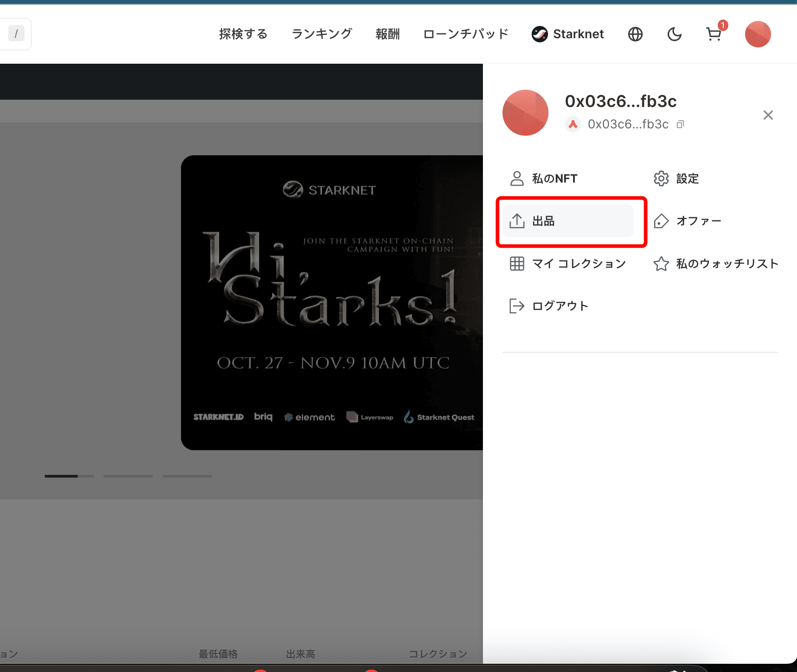Open 私のNFT
797x672 pixels.
coord(543,178)
